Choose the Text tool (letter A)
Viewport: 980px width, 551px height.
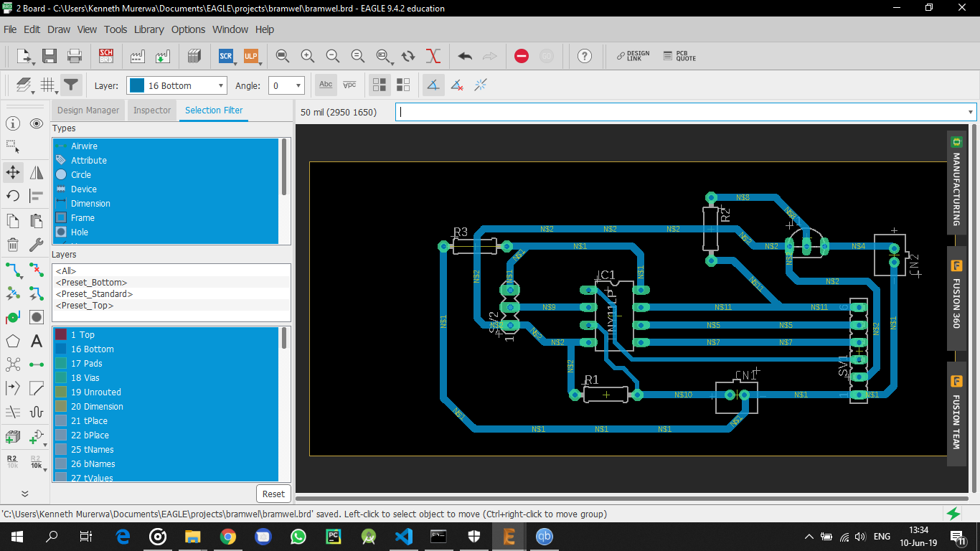tap(37, 341)
